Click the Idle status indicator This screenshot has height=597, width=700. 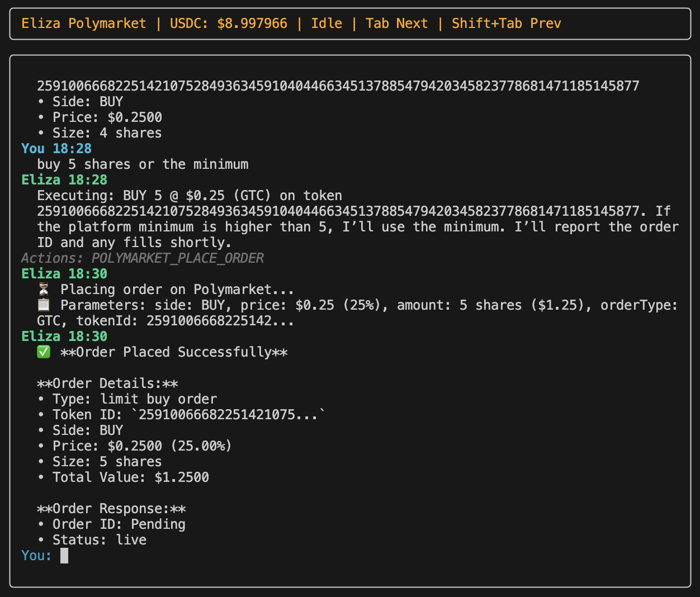327,23
